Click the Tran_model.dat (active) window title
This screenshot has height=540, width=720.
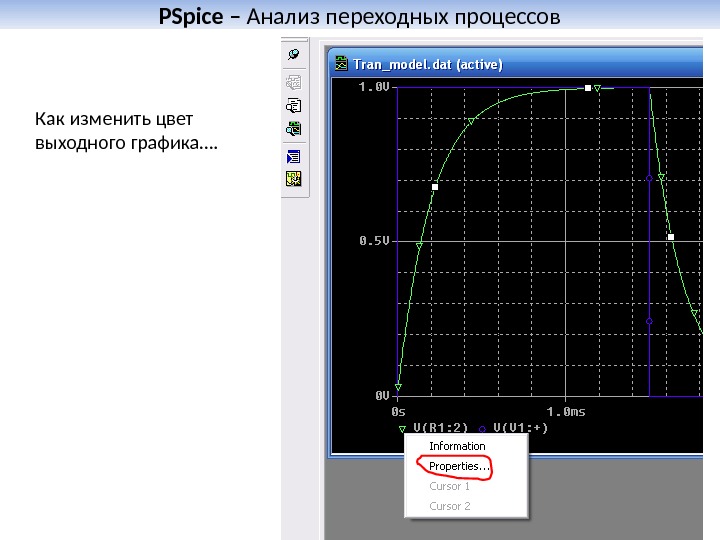click(428, 64)
